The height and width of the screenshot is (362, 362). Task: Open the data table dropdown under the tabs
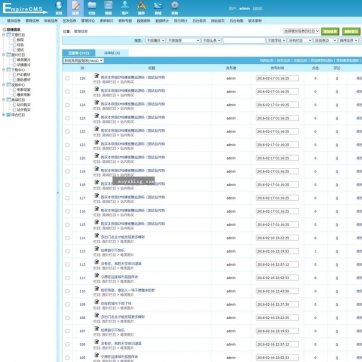click(83, 61)
